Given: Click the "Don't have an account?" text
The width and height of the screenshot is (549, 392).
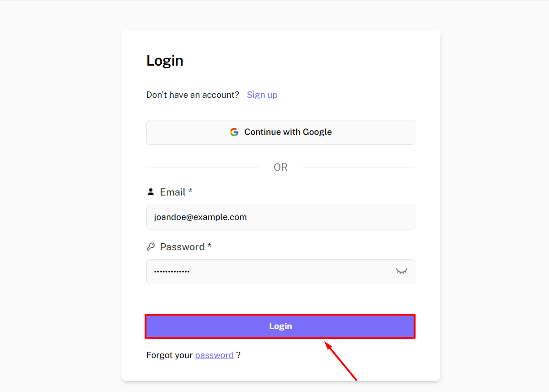Looking at the screenshot, I should pyautogui.click(x=193, y=95).
